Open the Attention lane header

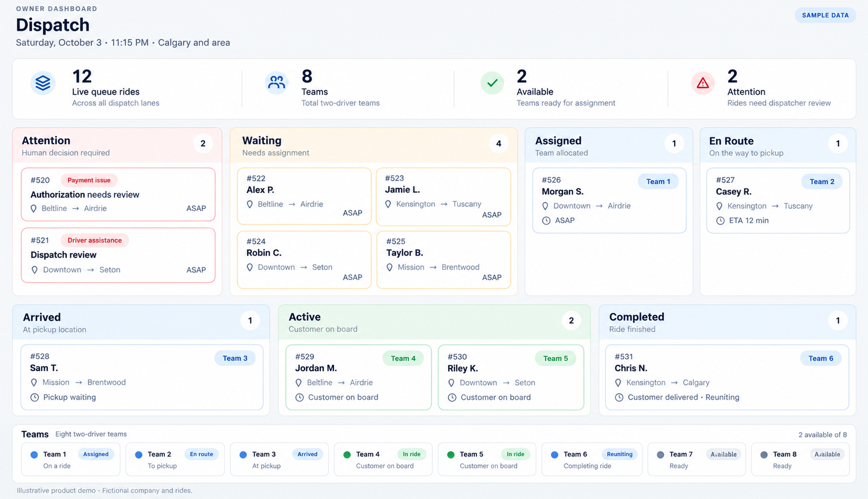point(117,145)
